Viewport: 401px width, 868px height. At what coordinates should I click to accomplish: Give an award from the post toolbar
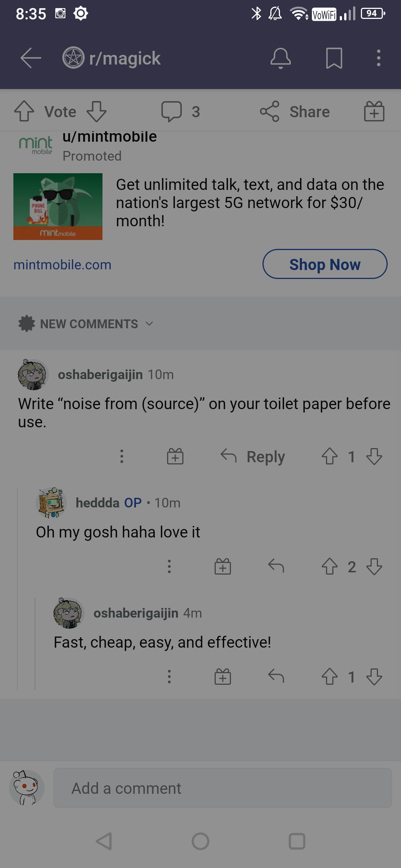pyautogui.click(x=374, y=111)
